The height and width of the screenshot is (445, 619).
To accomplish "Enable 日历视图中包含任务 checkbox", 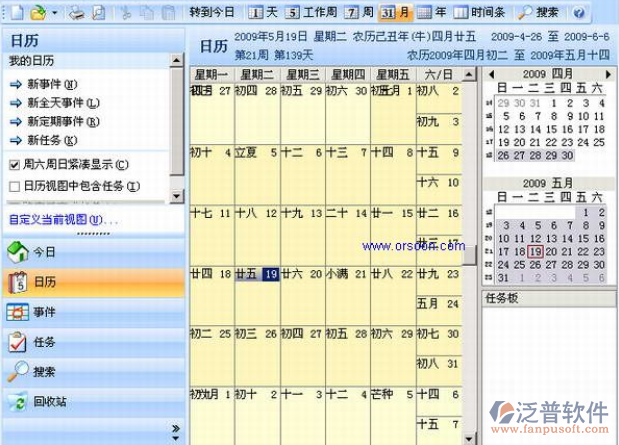I will coord(14,186).
